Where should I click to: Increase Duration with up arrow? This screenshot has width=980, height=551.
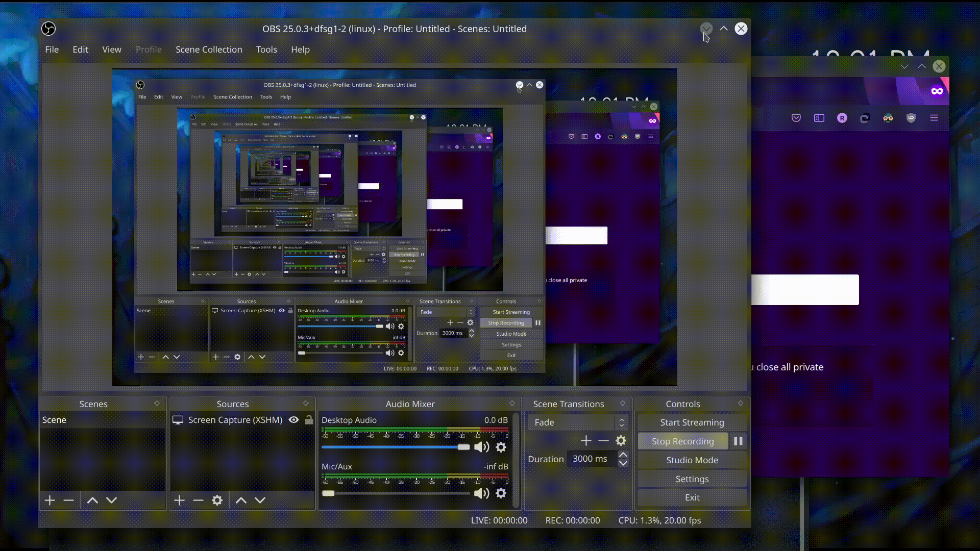(x=623, y=455)
